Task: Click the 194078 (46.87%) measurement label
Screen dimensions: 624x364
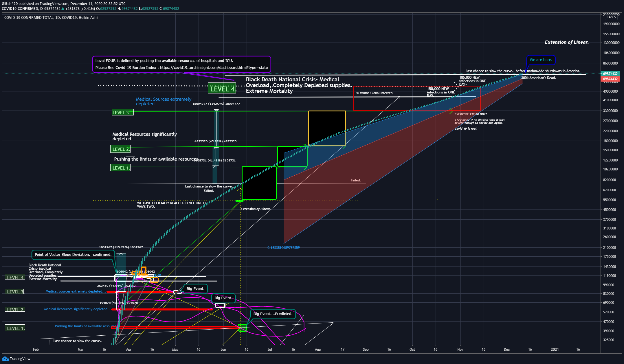Action: [x=118, y=303]
